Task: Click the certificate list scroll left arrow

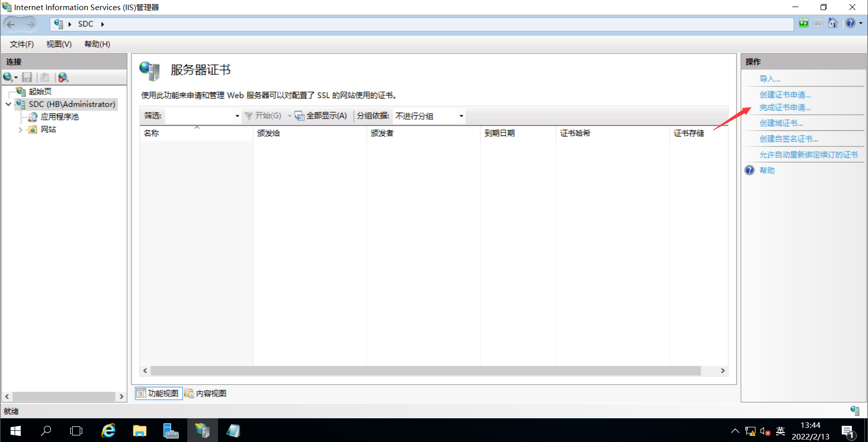Action: [x=145, y=371]
